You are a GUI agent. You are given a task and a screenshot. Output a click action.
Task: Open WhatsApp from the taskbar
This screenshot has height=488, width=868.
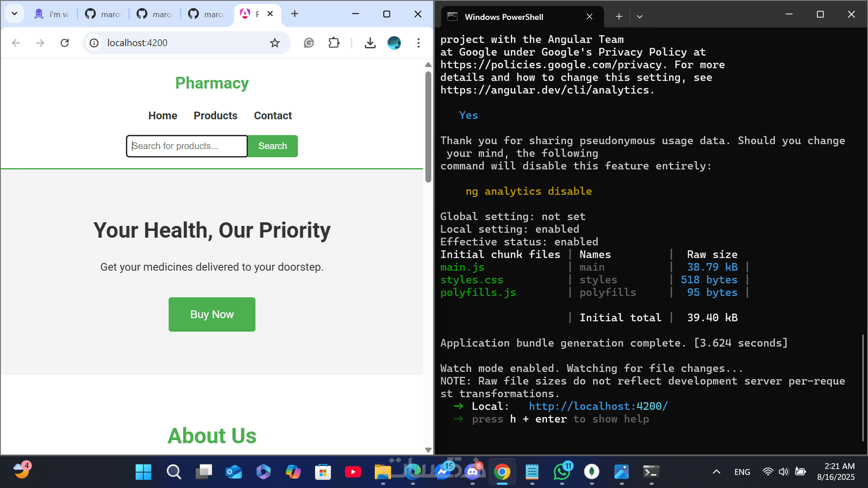[x=562, y=472]
